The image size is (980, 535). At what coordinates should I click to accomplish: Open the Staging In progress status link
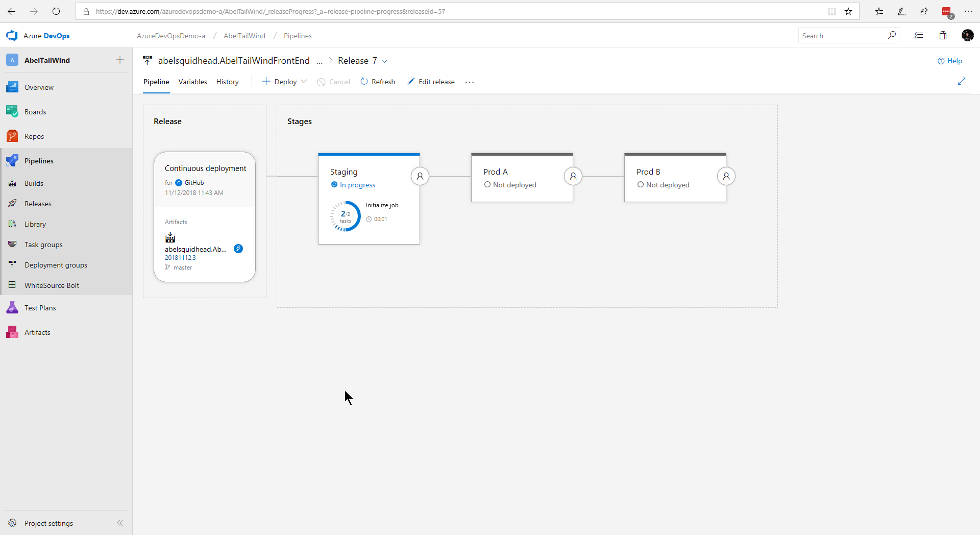click(357, 185)
